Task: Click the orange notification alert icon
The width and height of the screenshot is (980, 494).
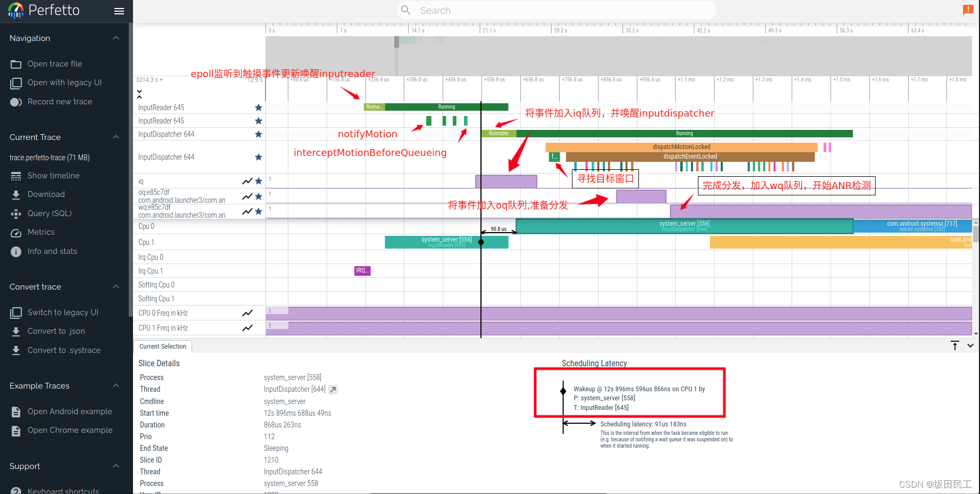Action: coord(968,10)
